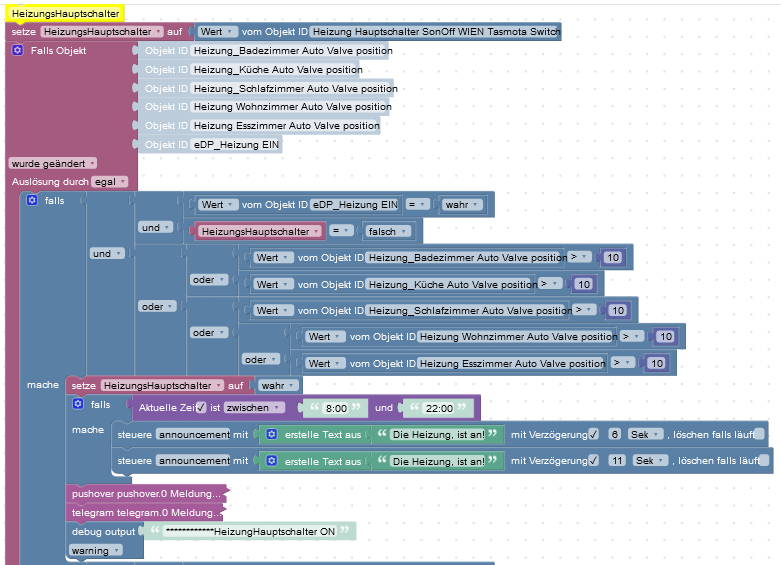Open gear of erstelle Text aus in the 11 Sek row
The image size is (781, 565).
(x=271, y=461)
